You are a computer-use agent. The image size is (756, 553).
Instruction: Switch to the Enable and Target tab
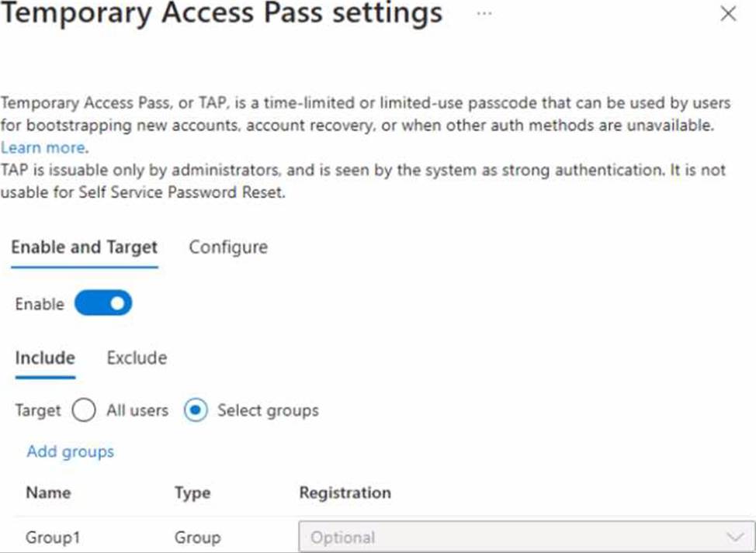(x=85, y=247)
